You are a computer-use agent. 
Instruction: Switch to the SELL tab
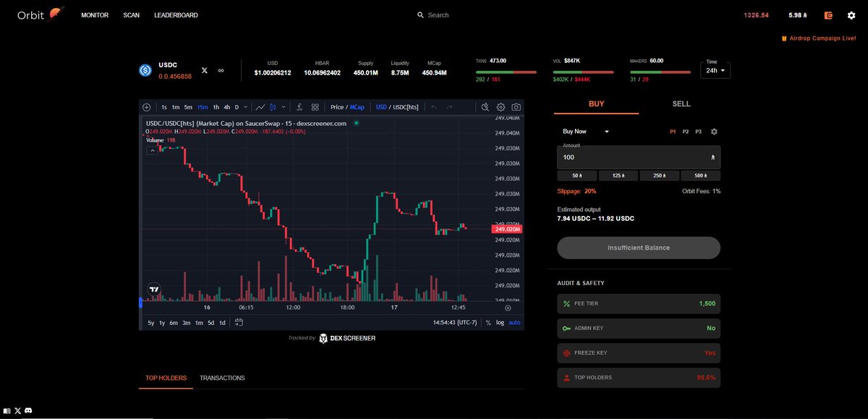[681, 104]
